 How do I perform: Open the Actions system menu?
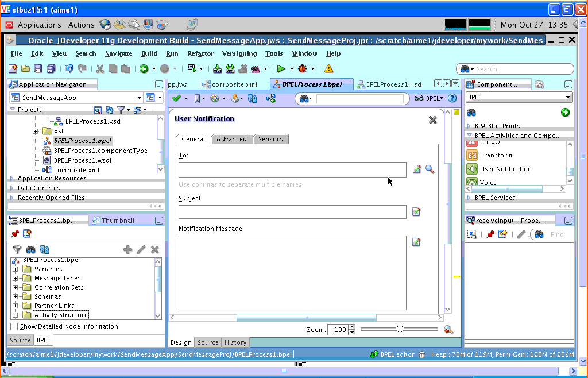(x=82, y=25)
